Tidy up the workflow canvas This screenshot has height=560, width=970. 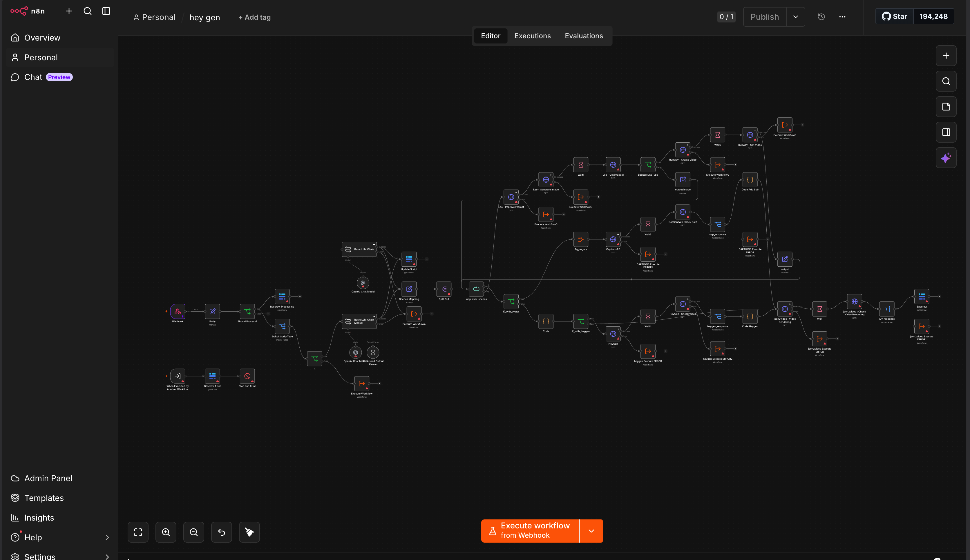(249, 532)
